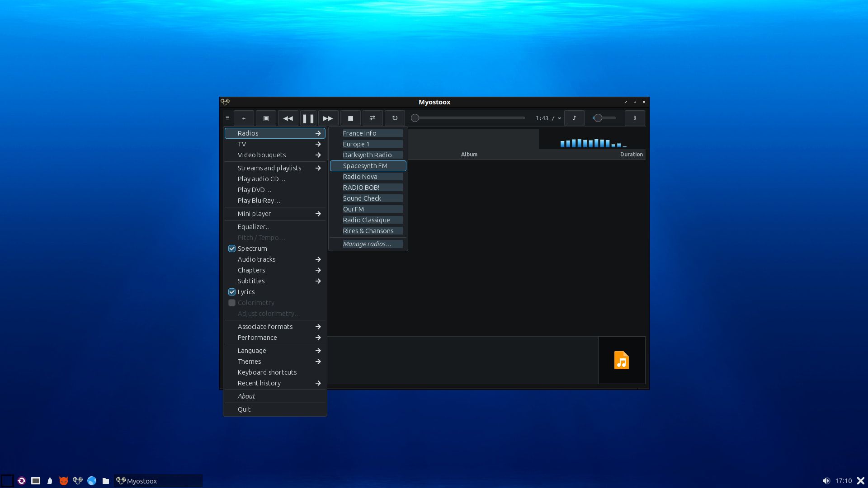Image resolution: width=868 pixels, height=488 pixels.
Task: Select Spacesynth FM radio station
Action: click(x=368, y=166)
